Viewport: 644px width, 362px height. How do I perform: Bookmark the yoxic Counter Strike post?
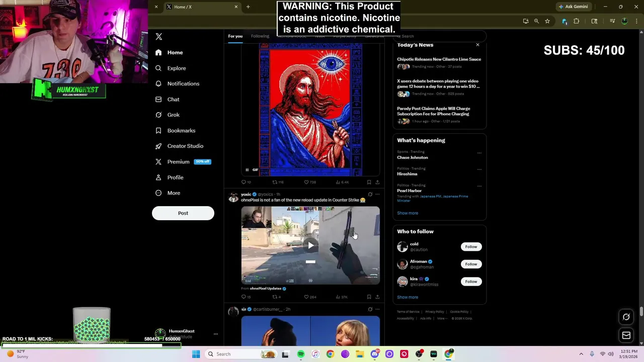tap(369, 297)
